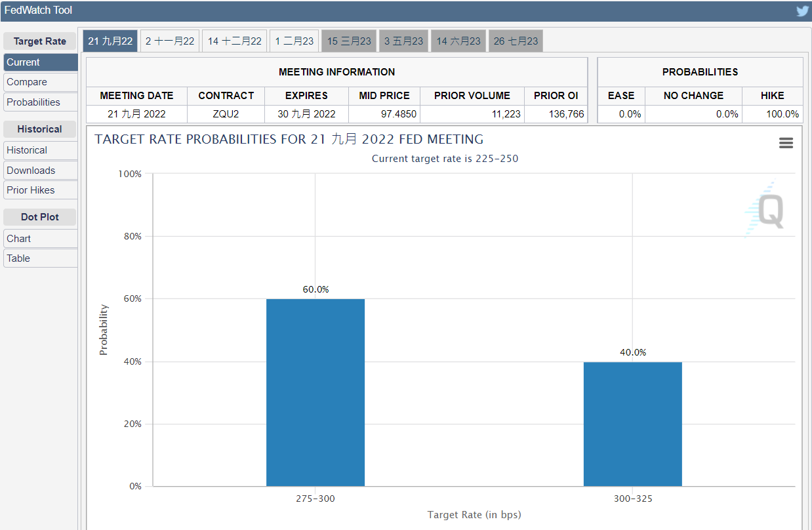
Task: Open the Dot Plot Chart view
Action: (x=40, y=239)
